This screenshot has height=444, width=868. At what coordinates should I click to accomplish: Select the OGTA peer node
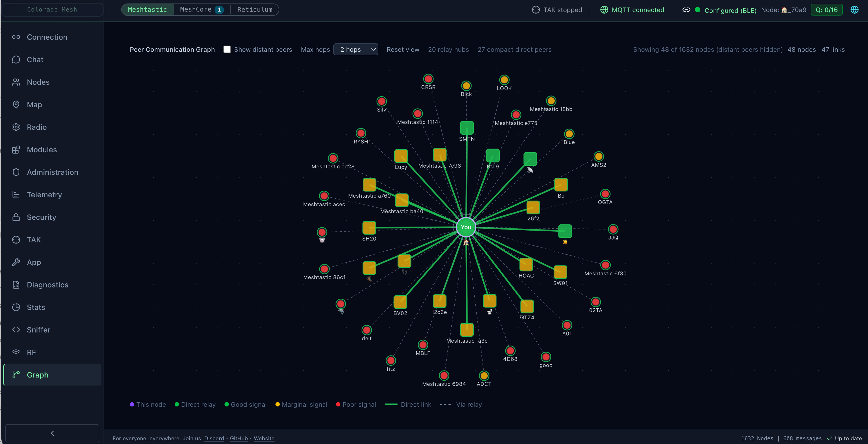(x=605, y=194)
